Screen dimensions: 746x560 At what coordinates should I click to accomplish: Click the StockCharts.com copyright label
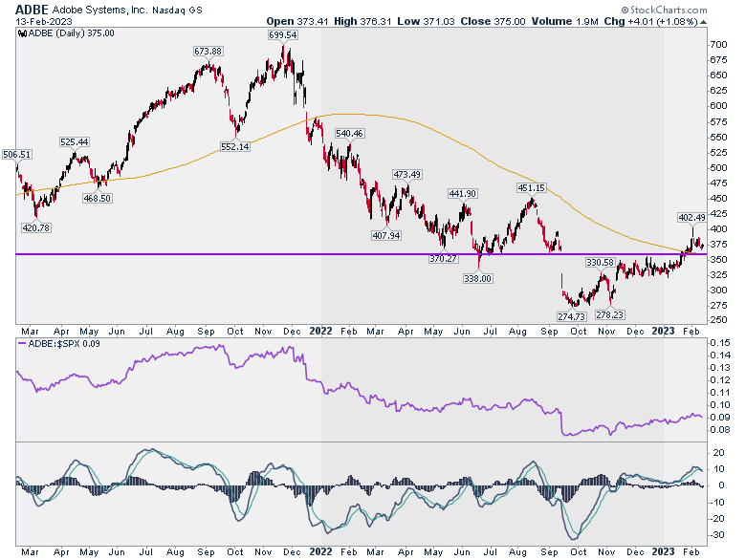tap(664, 10)
